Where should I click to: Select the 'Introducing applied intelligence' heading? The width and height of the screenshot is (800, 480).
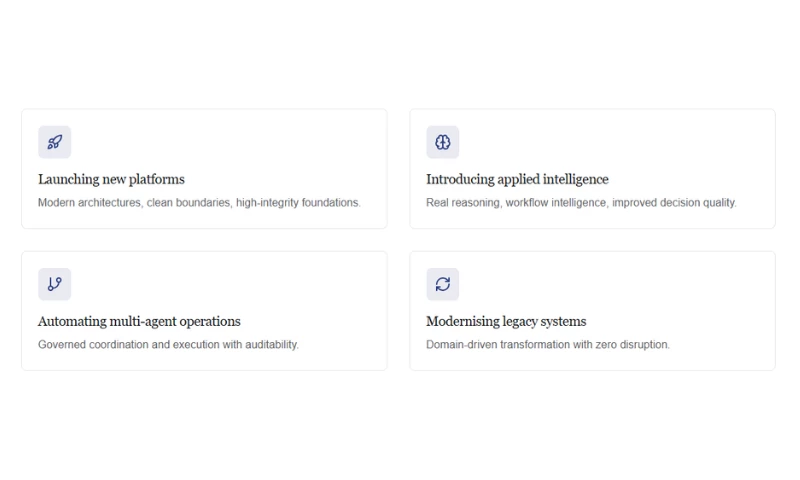(517, 179)
